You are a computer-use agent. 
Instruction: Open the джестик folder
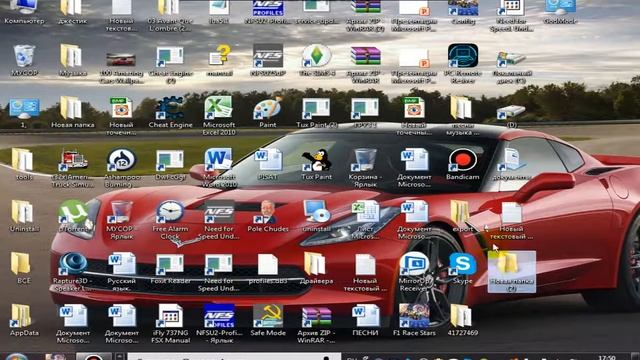(x=72, y=12)
